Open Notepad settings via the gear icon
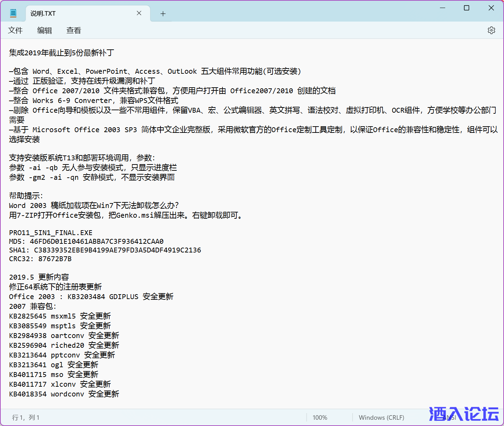Screen dimensions: 504x426 [491, 30]
